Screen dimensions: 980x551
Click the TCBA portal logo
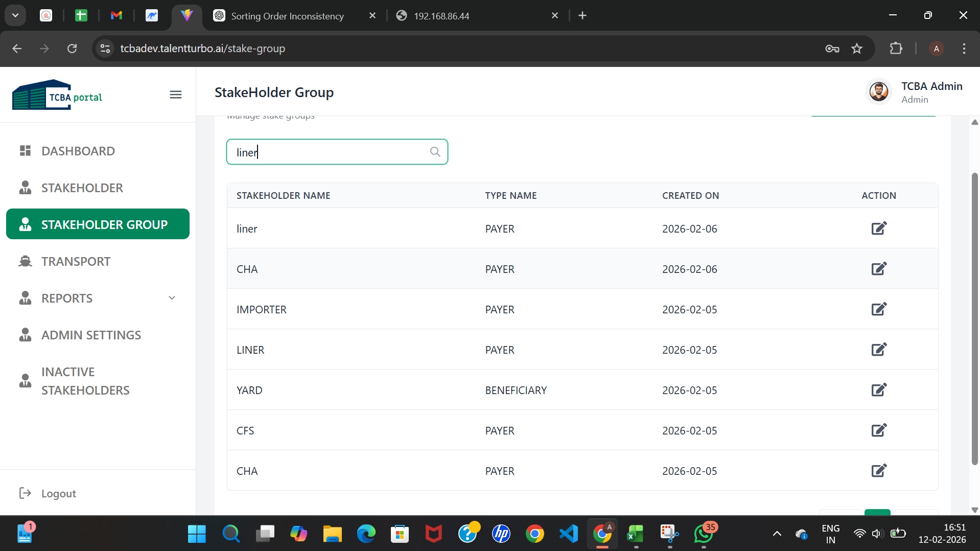[x=57, y=95]
